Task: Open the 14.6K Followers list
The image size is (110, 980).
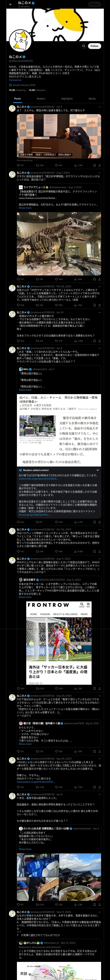Action: (37, 90)
